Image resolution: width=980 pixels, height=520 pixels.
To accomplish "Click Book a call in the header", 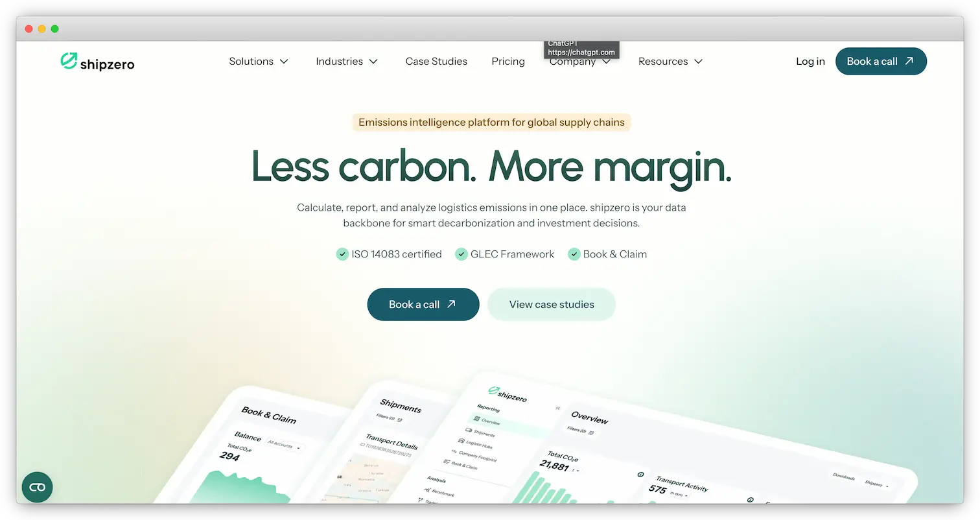I will (x=881, y=62).
